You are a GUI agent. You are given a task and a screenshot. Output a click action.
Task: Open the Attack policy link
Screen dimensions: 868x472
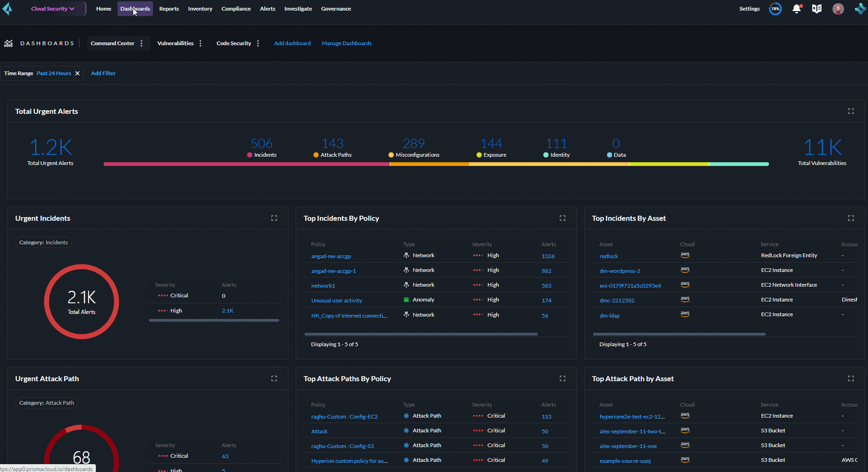pos(319,431)
